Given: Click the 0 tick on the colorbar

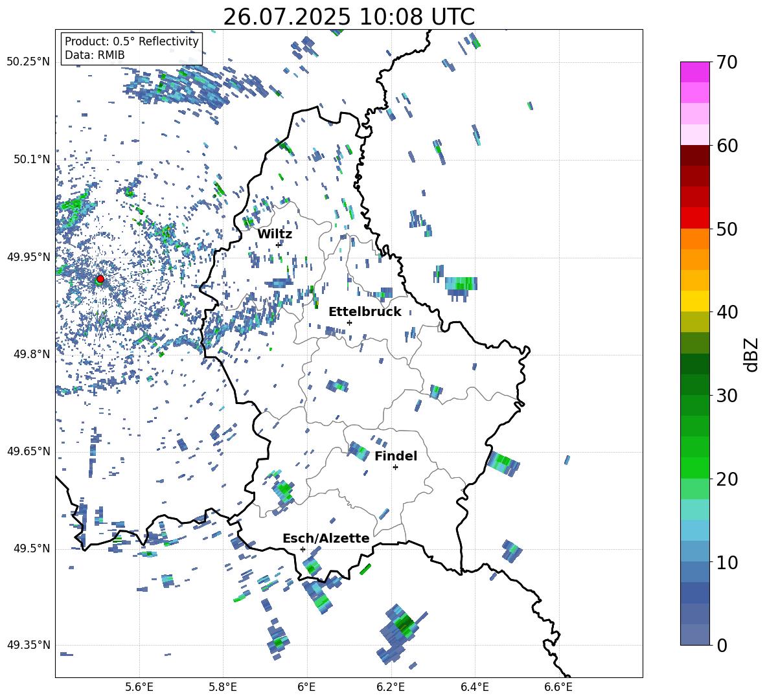Looking at the screenshot, I should (722, 645).
